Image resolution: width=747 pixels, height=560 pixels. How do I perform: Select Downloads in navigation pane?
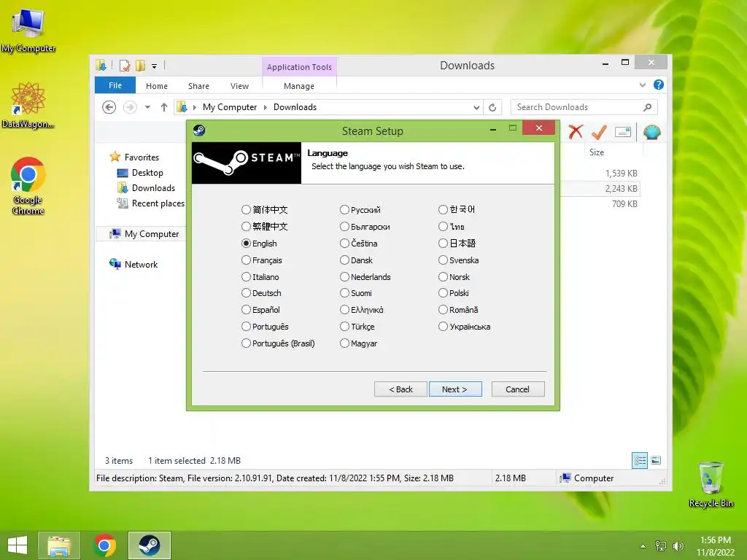(153, 188)
